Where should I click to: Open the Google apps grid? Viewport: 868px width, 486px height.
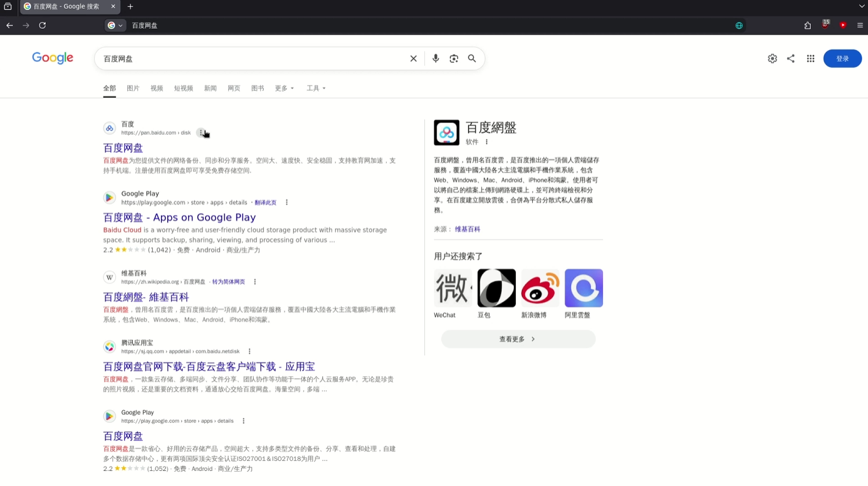coord(810,58)
